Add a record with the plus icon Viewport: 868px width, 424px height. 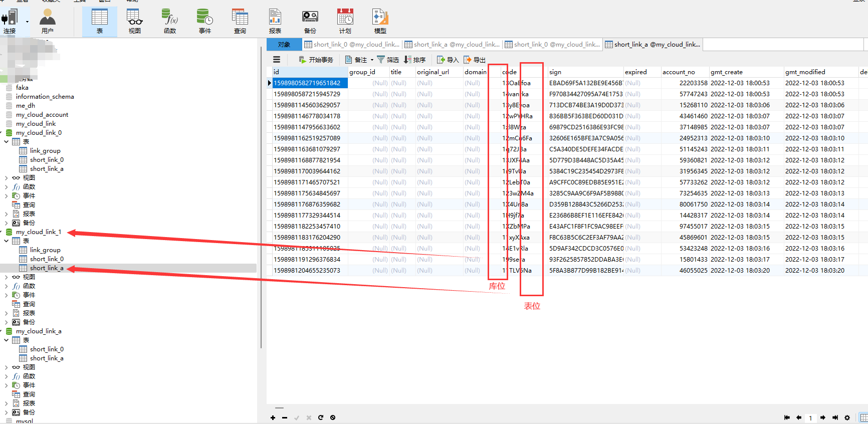click(273, 417)
